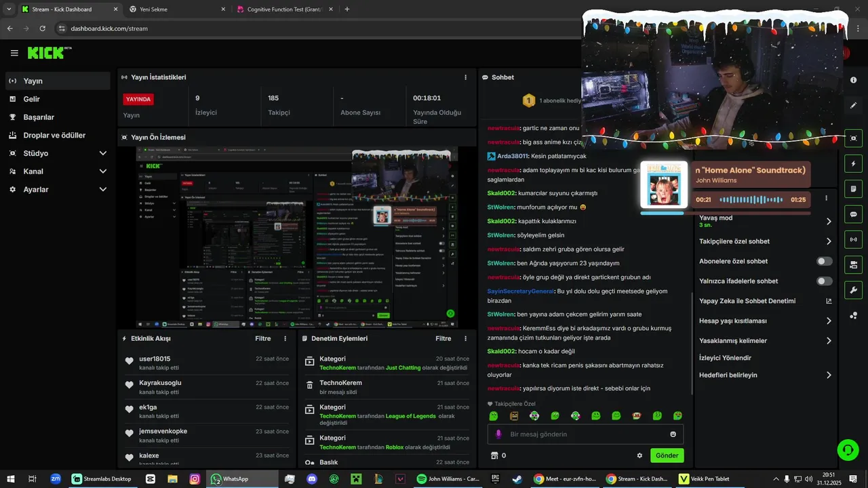868x488 pixels.
Task: Open Yapay Zeka ile Sohbet Denetimi link
Action: (765, 301)
